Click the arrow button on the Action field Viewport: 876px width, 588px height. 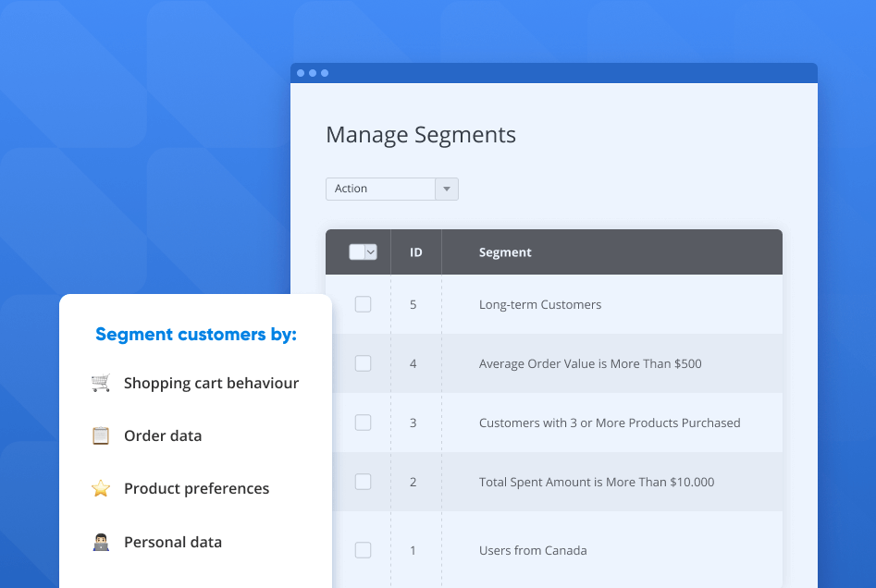[446, 189]
